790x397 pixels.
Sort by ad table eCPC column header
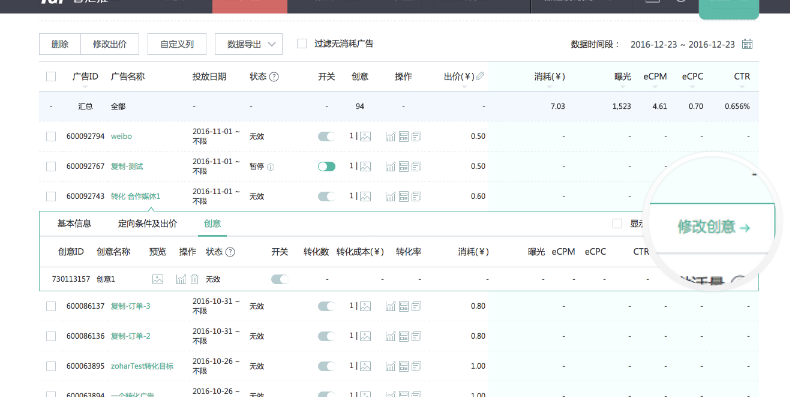(692, 77)
